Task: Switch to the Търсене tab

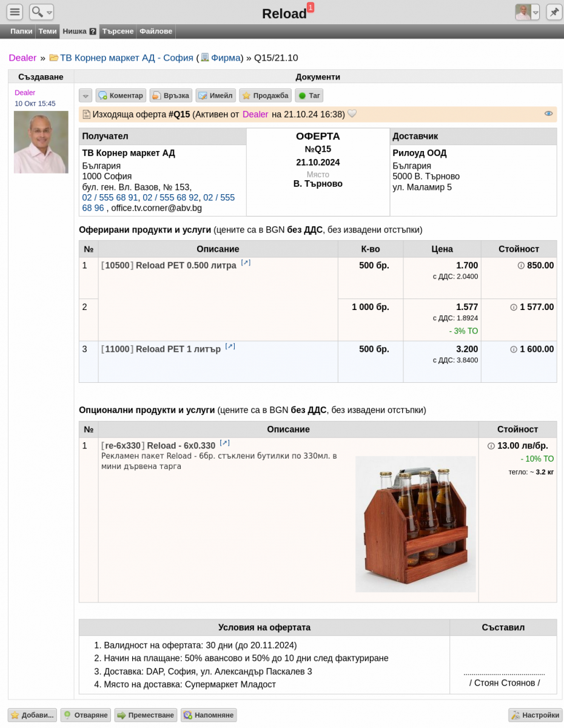Action: tap(118, 32)
